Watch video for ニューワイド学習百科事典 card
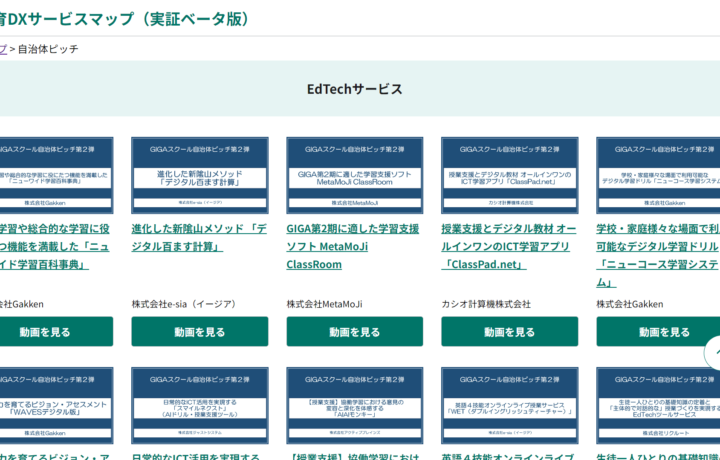720x460 pixels. tap(56, 331)
